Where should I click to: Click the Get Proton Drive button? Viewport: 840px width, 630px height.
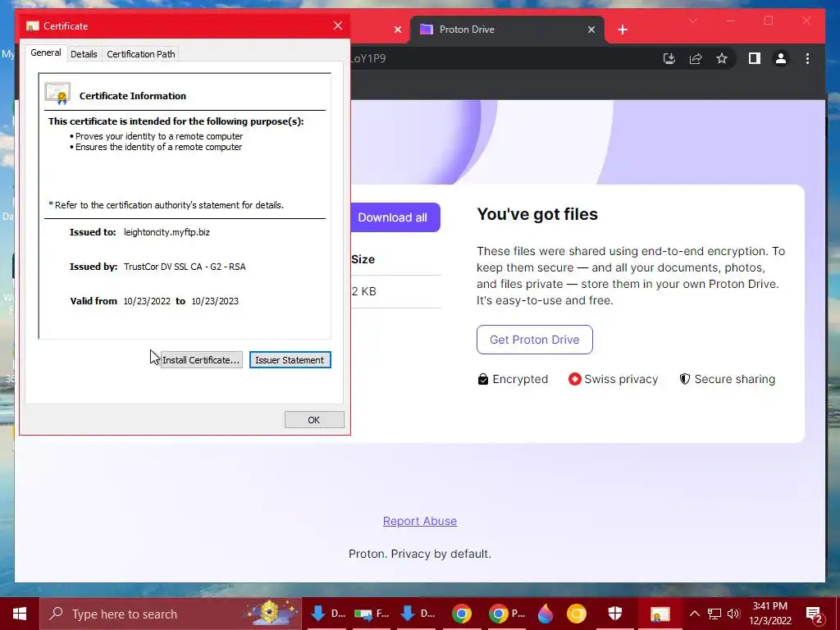pos(535,340)
